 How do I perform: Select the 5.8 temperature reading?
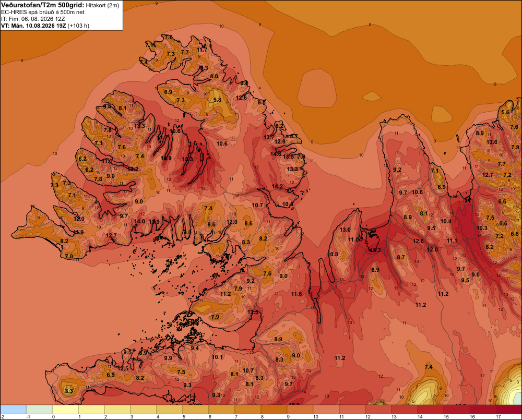(217, 100)
